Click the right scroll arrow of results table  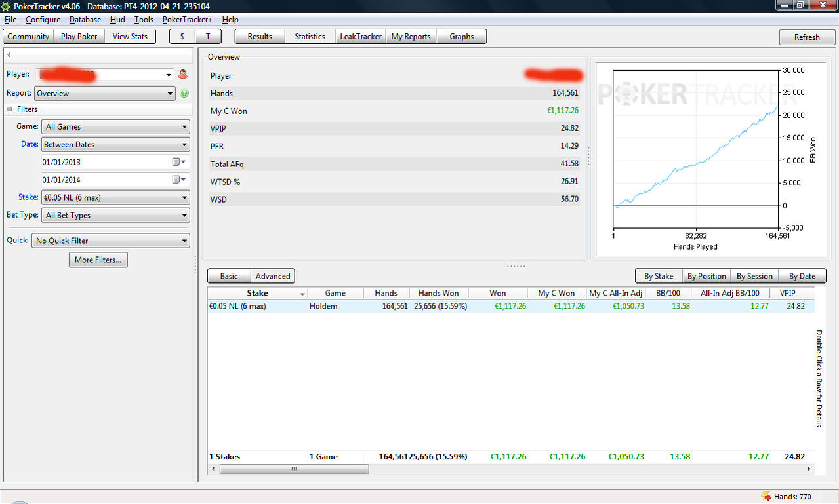pyautogui.click(x=809, y=469)
